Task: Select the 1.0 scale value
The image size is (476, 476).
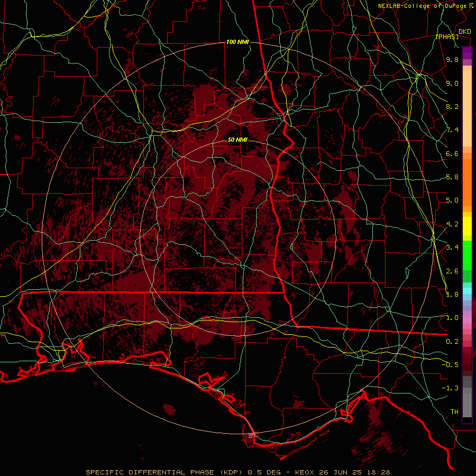Action: click(452, 318)
